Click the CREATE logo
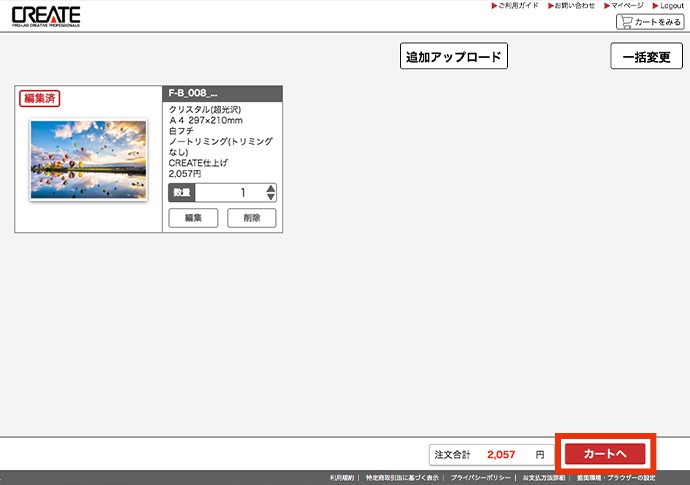This screenshot has width=690, height=485. (46, 17)
